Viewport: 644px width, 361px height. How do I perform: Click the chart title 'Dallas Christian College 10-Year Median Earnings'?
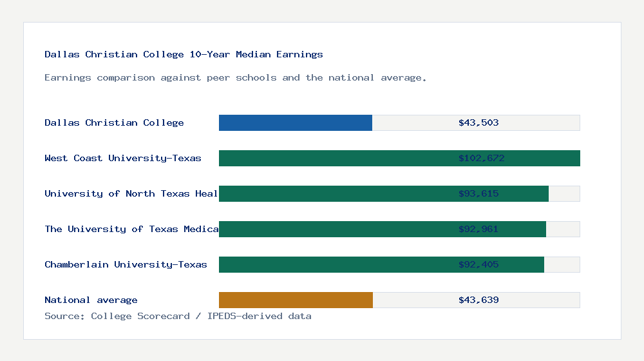pyautogui.click(x=184, y=54)
